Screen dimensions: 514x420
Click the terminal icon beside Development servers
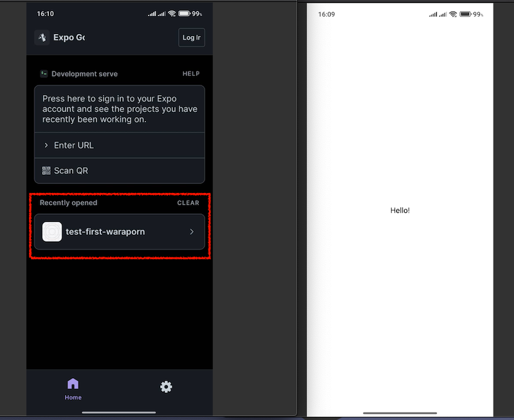coord(44,74)
